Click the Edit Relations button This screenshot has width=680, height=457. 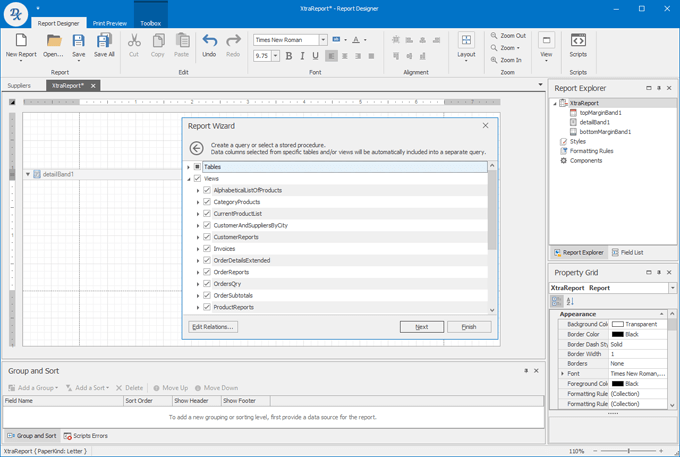[213, 327]
